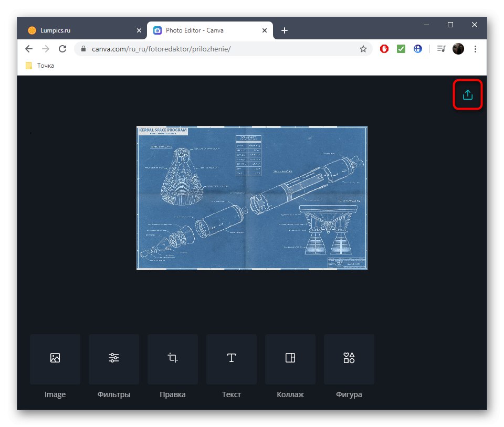The height and width of the screenshot is (427, 504).
Task: Open the Фильтры (filters) tool
Action: coord(114,359)
